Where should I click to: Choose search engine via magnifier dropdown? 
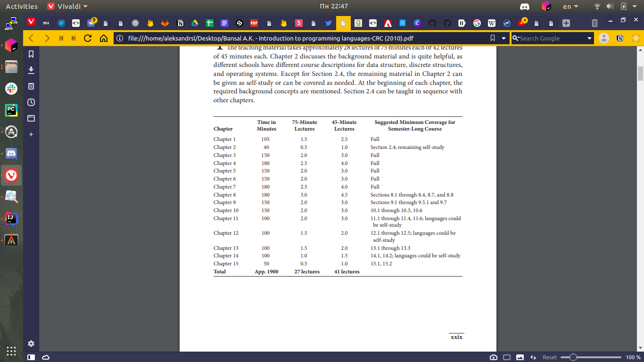click(516, 38)
